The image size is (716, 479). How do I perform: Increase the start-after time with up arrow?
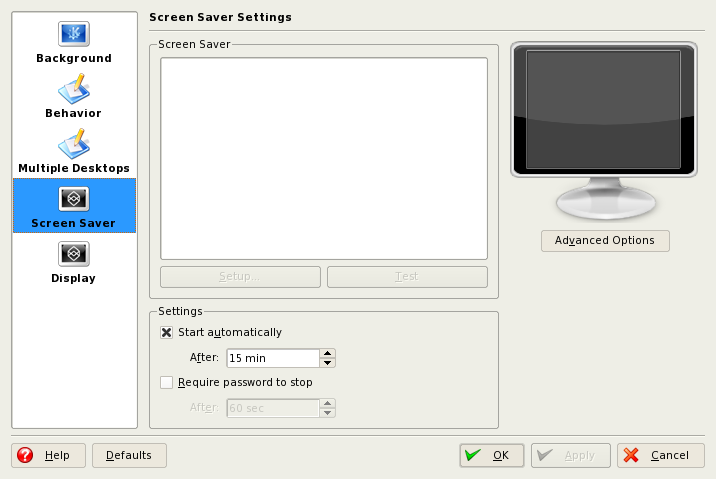pos(328,353)
